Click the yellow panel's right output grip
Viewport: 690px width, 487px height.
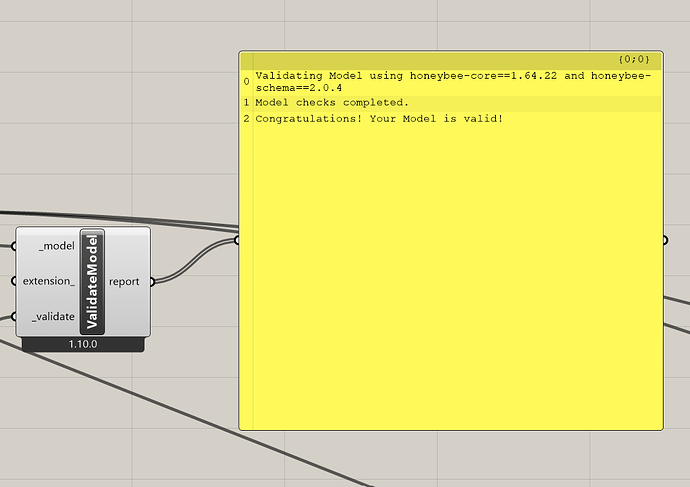point(665,240)
